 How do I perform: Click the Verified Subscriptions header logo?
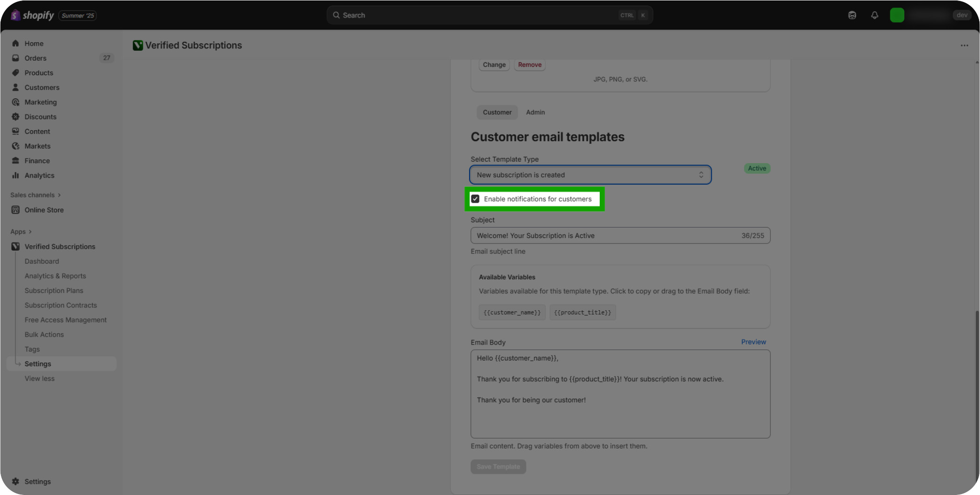click(138, 45)
